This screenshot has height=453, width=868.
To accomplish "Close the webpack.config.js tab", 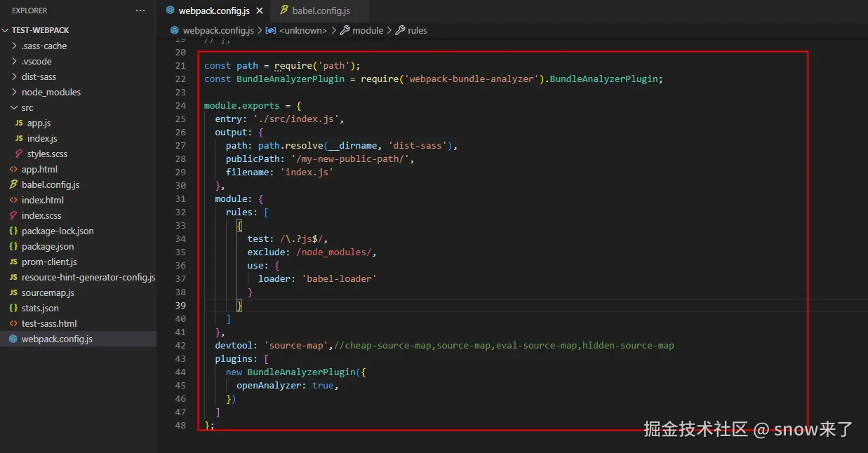I will (x=259, y=11).
